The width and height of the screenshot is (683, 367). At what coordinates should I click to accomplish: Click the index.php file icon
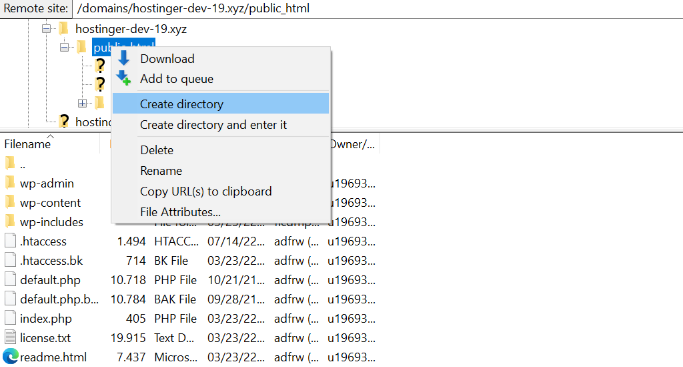(x=10, y=318)
